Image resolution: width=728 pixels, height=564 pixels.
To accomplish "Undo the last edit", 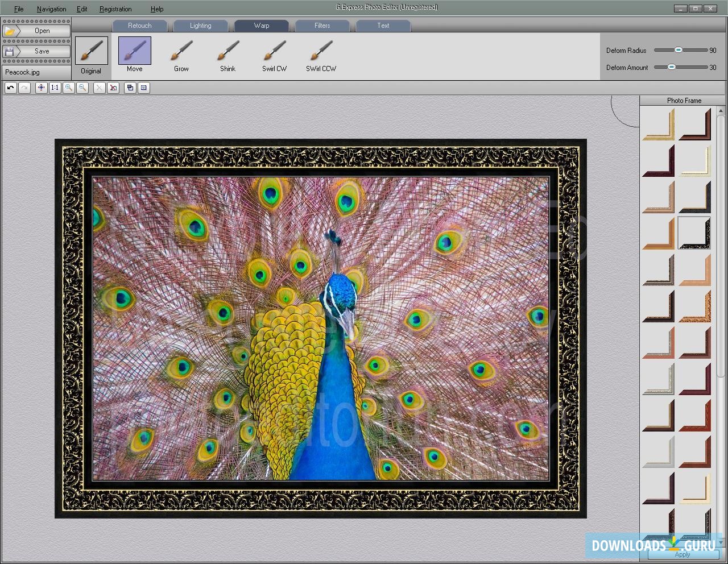I will (x=10, y=88).
